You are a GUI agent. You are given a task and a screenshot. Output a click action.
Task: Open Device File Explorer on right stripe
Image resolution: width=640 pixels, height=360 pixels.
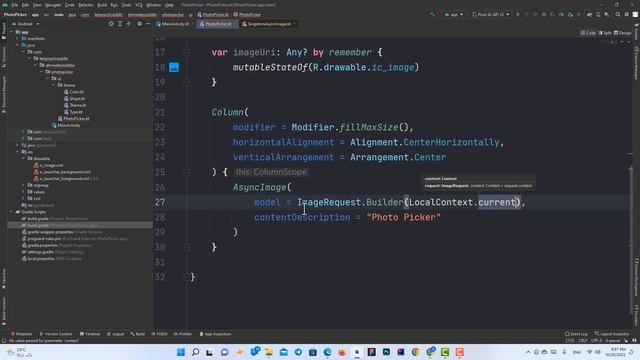click(636, 278)
